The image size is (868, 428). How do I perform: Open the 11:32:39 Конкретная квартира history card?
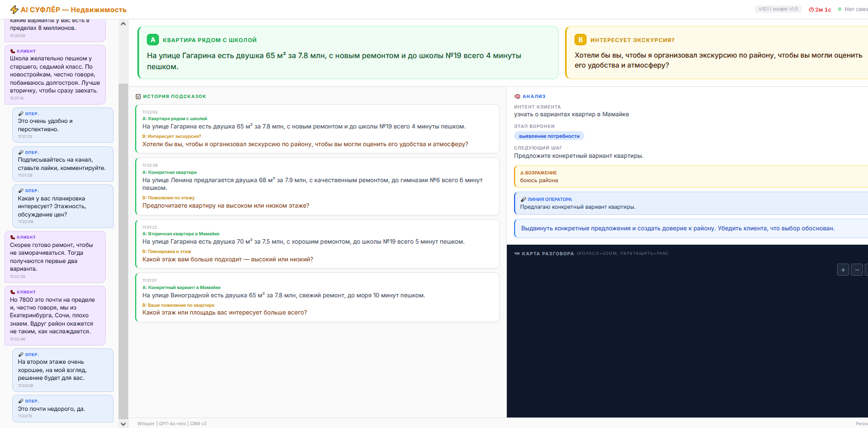(317, 186)
